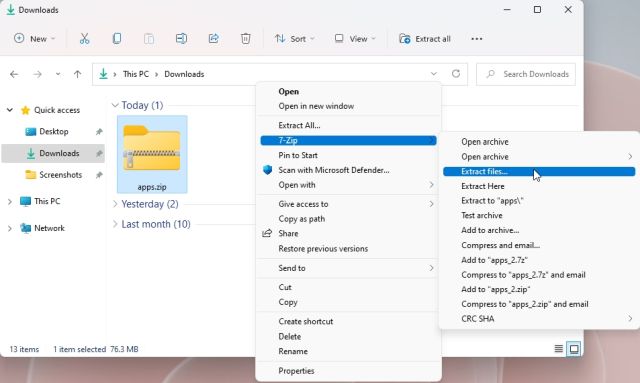640x383 pixels.
Task: Switch to large icons view in status bar
Action: click(x=574, y=349)
